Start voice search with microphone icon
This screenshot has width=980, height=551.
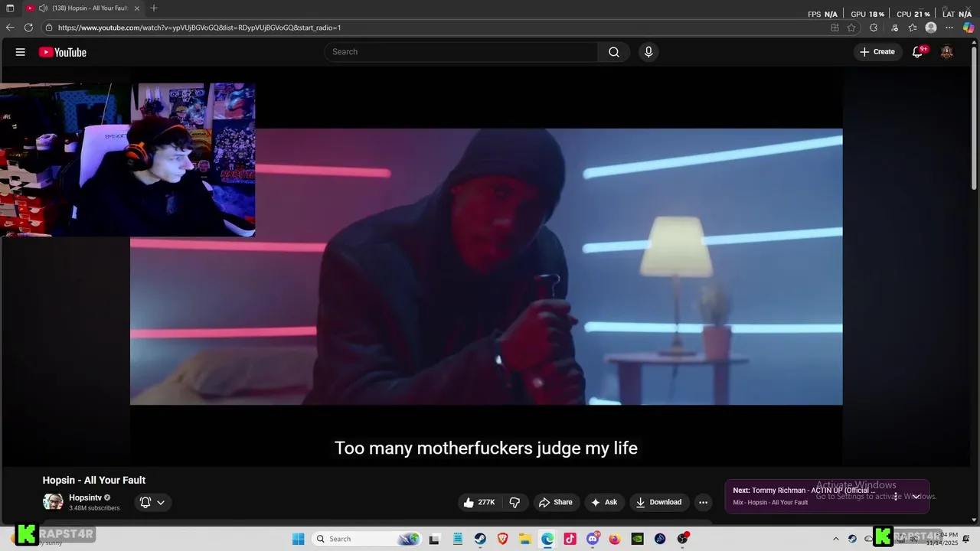tap(648, 52)
